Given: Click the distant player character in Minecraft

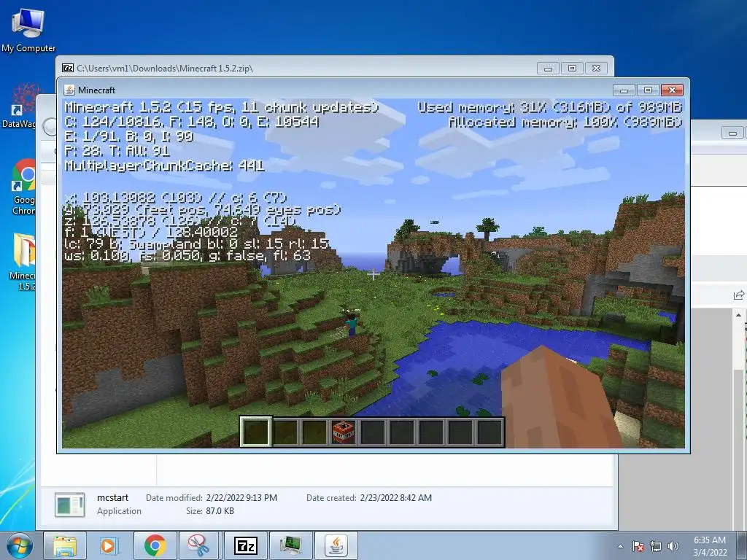Looking at the screenshot, I should 352,325.
